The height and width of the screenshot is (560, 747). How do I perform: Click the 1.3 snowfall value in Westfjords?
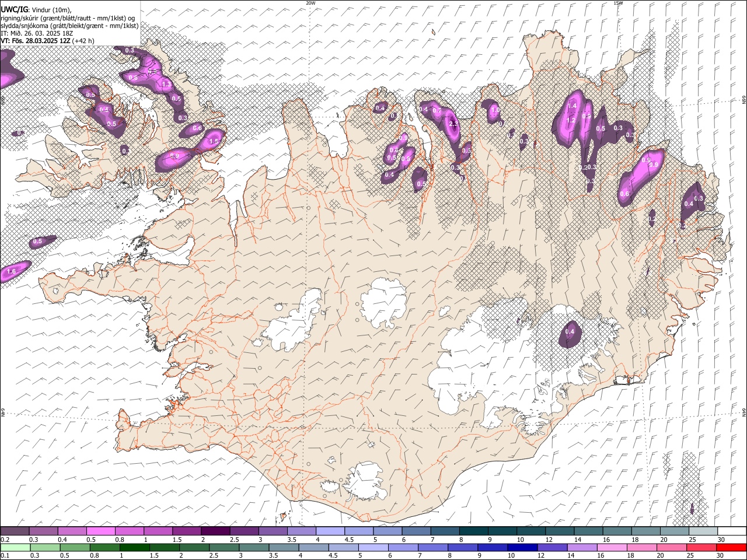[x=166, y=85]
